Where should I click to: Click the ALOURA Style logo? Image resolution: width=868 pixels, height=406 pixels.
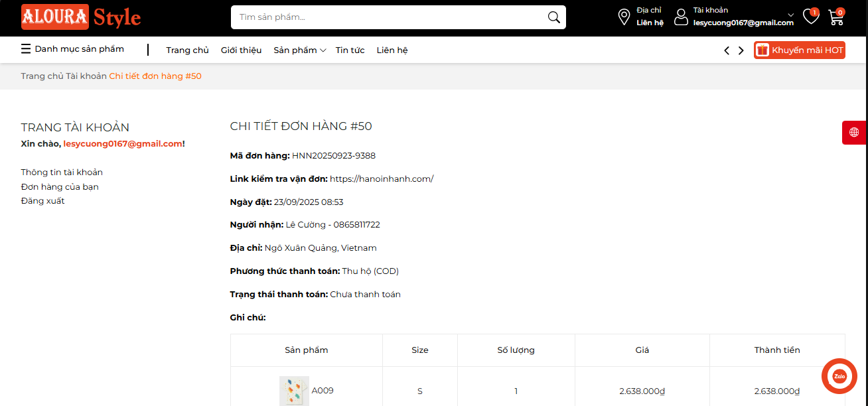(x=81, y=17)
